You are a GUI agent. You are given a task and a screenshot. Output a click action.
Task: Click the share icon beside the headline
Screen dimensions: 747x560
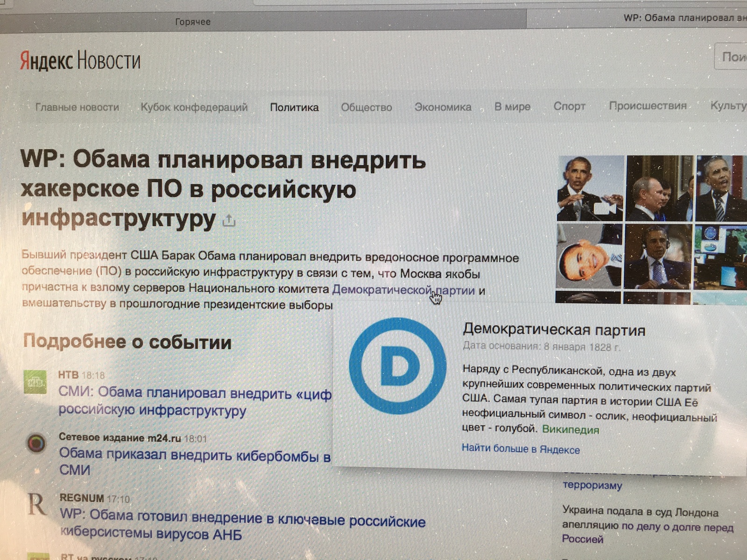tap(229, 220)
